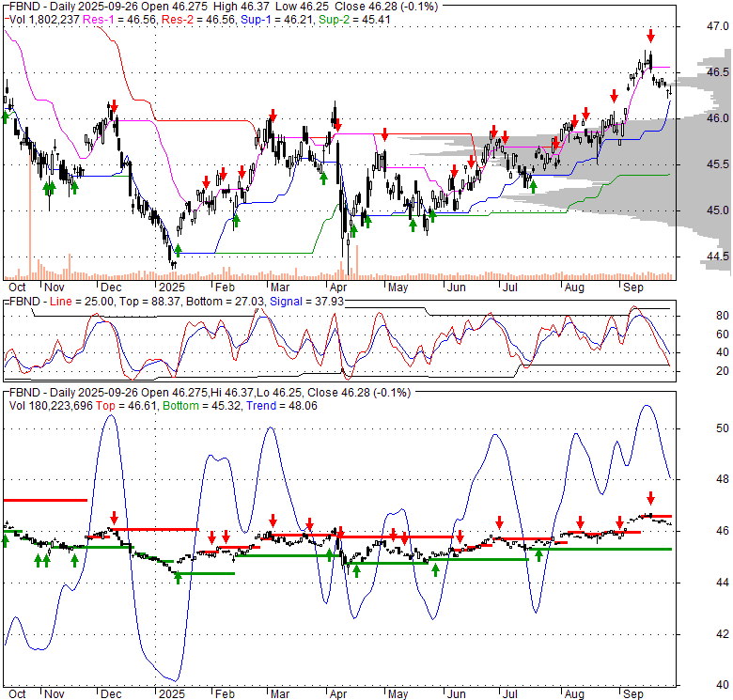The image size is (733, 700).
Task: Select the Sep label on the price chart's time axis
Action: click(x=633, y=288)
